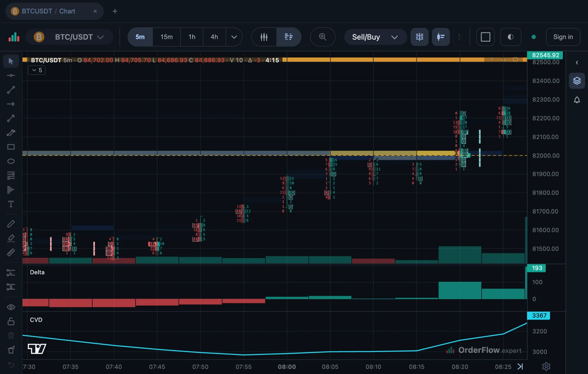This screenshot has width=588, height=374.
Task: Close the BTCUSDT Chart tab
Action: point(95,11)
